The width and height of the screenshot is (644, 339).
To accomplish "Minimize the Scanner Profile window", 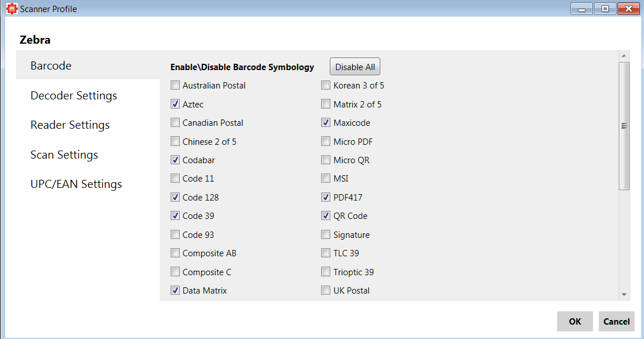I will coord(581,9).
